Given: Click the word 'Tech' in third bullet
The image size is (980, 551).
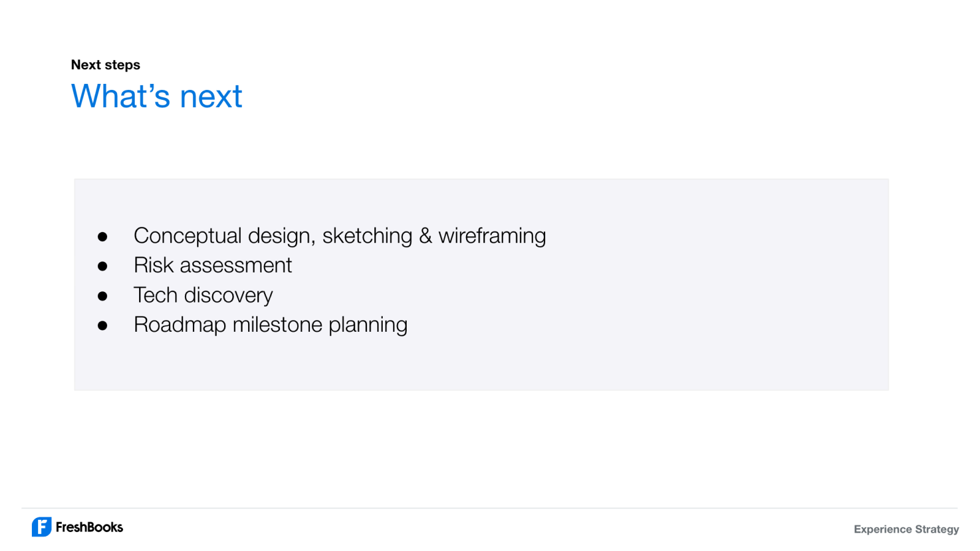Looking at the screenshot, I should pos(156,295).
